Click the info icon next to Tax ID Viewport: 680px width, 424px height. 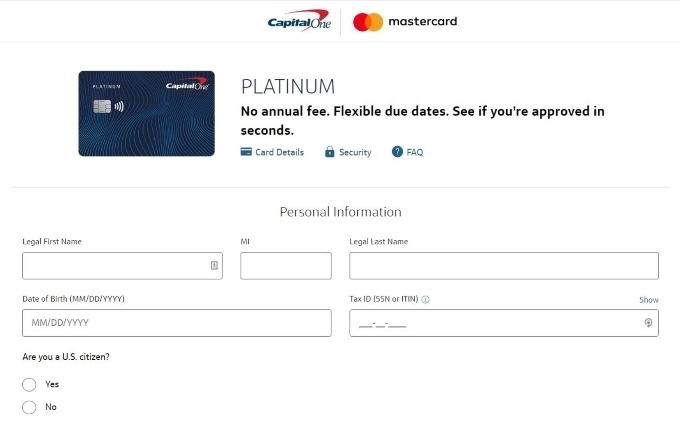425,300
